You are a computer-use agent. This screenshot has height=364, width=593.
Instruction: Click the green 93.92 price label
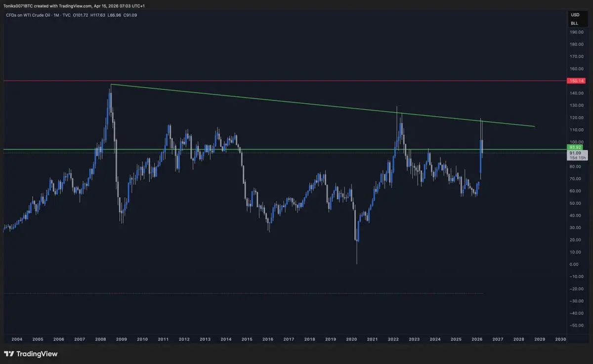(576, 147)
